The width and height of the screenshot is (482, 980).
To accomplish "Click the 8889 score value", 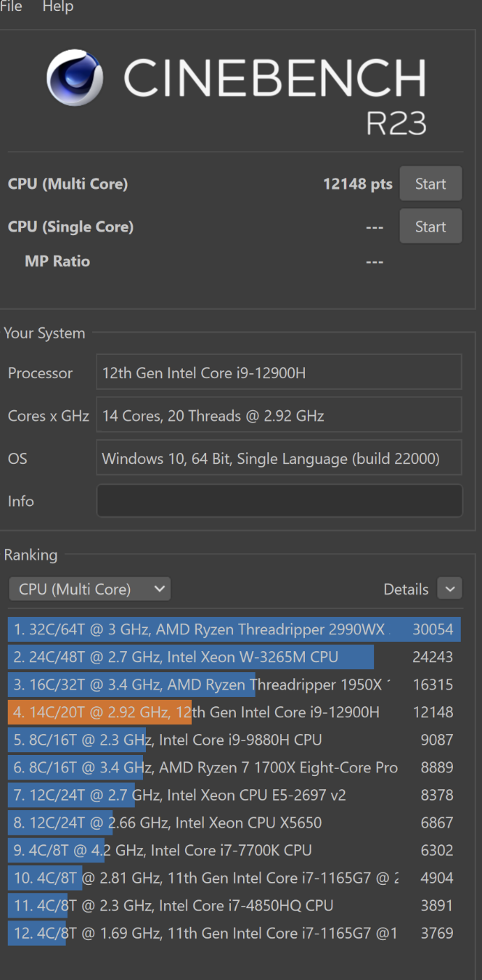I will pos(437,767).
